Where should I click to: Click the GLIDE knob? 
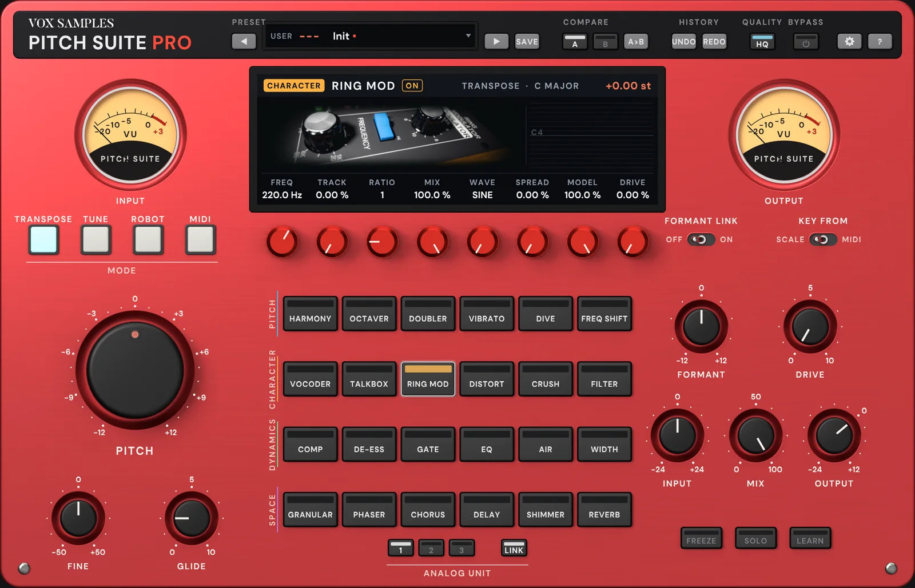pyautogui.click(x=191, y=518)
